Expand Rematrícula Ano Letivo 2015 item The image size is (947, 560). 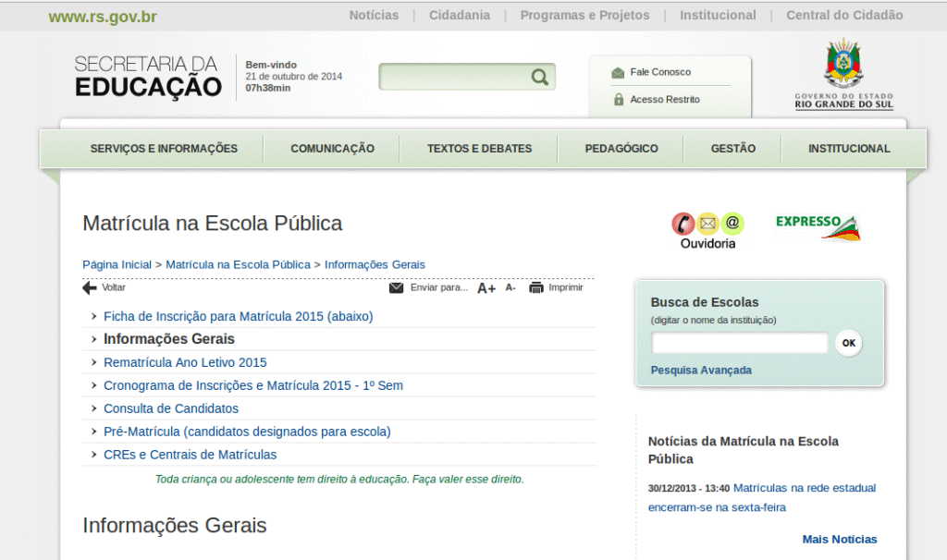click(185, 362)
